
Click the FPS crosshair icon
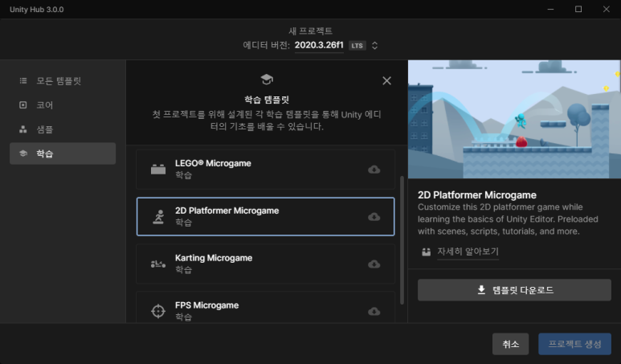point(158,311)
